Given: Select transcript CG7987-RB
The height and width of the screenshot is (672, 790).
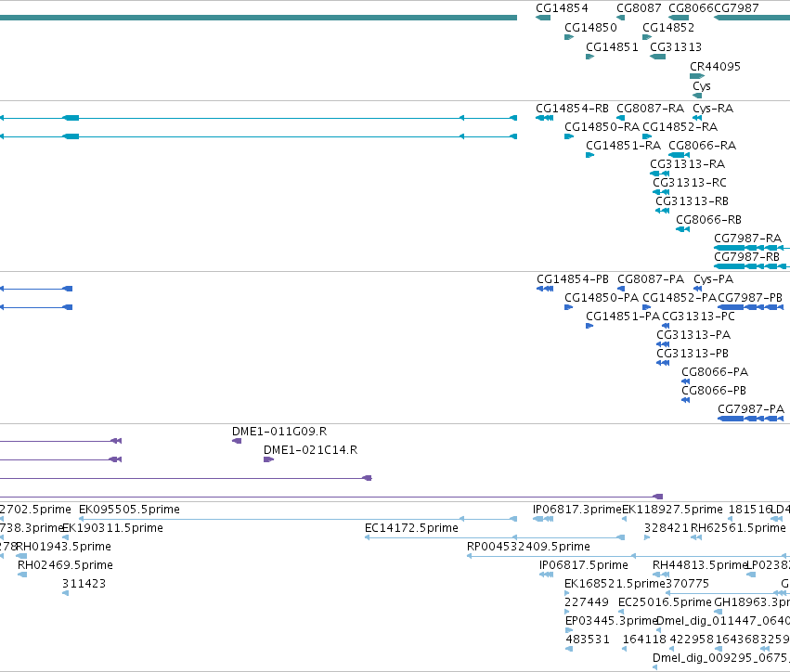Looking at the screenshot, I should [x=746, y=257].
